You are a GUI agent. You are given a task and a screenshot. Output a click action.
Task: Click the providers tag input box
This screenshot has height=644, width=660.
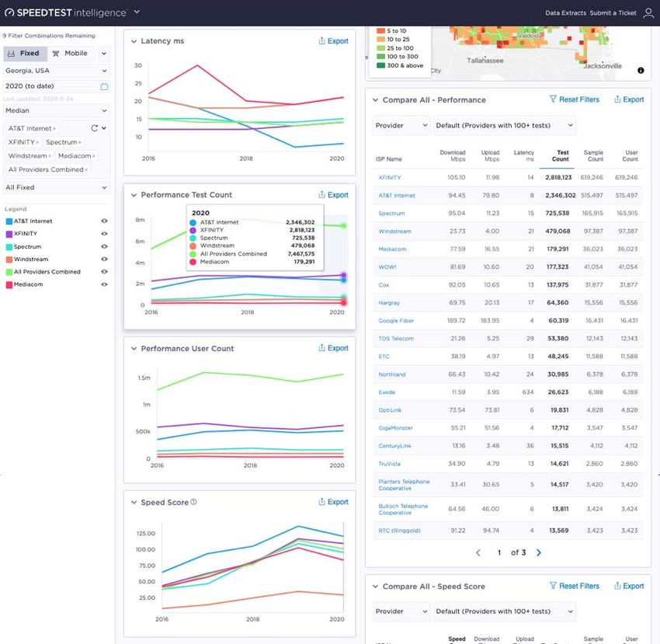[x=57, y=149]
